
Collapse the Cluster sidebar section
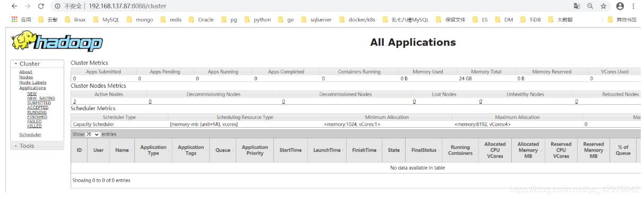37,64
